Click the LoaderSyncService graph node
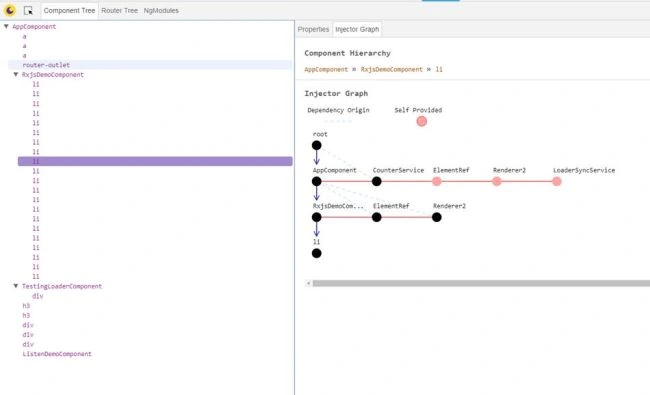This screenshot has width=650, height=395. click(x=557, y=182)
